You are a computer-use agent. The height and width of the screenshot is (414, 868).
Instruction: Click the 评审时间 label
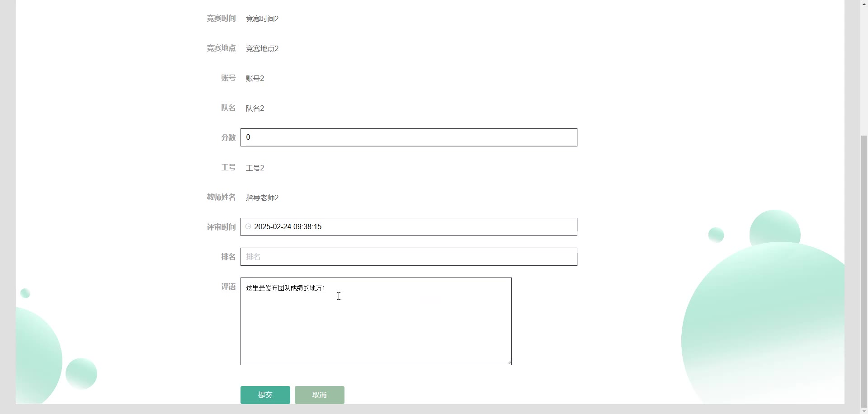(x=221, y=227)
